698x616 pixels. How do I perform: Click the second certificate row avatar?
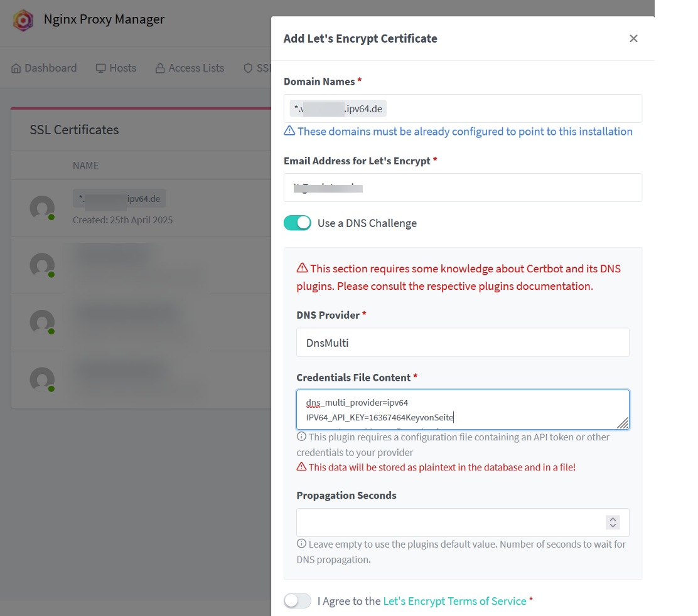click(x=42, y=265)
